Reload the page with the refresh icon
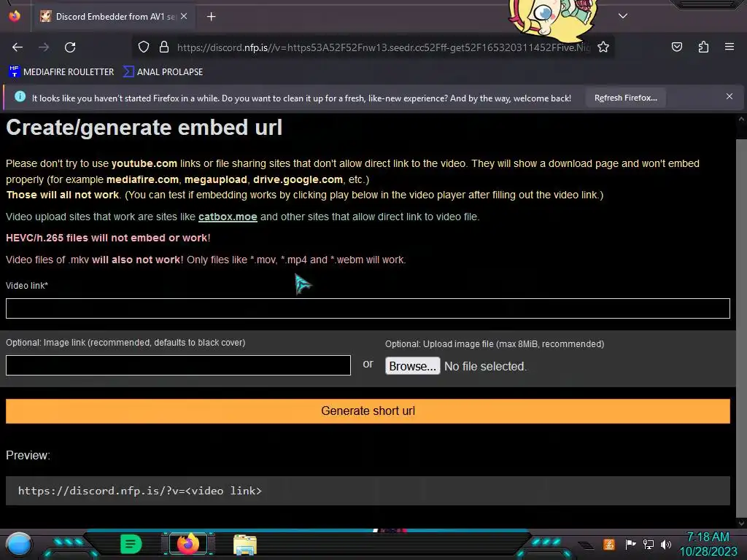This screenshot has width=747, height=560. [x=70, y=47]
